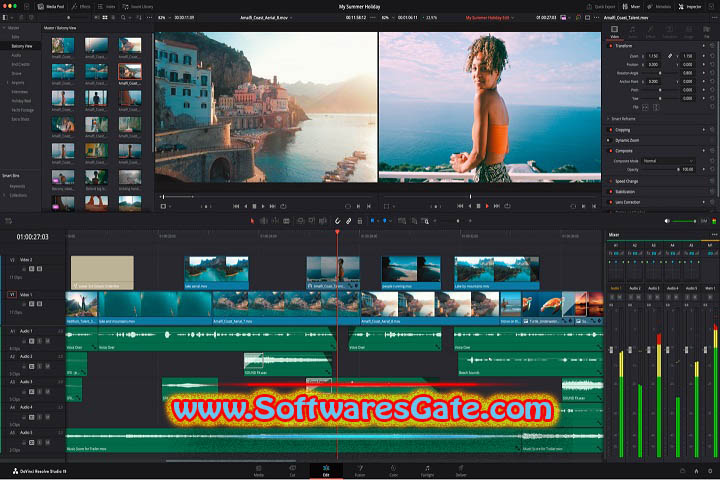Image resolution: width=720 pixels, height=480 pixels.
Task: Open the Fairlight page tab
Action: [427, 471]
